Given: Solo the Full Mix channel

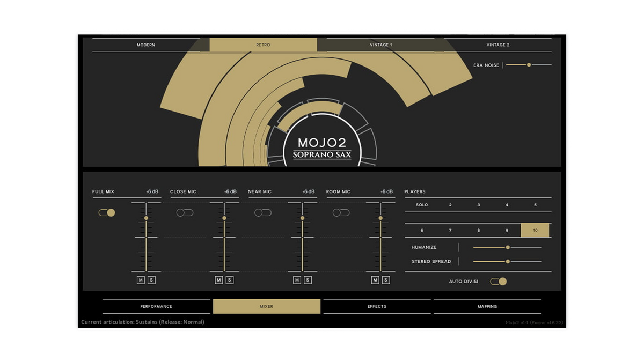Looking at the screenshot, I should (x=151, y=280).
